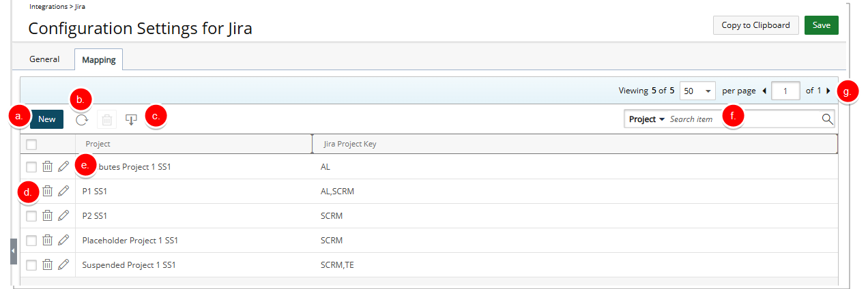Open the Project search filter dropdown
Image resolution: width=868 pixels, height=289 pixels.
646,119
